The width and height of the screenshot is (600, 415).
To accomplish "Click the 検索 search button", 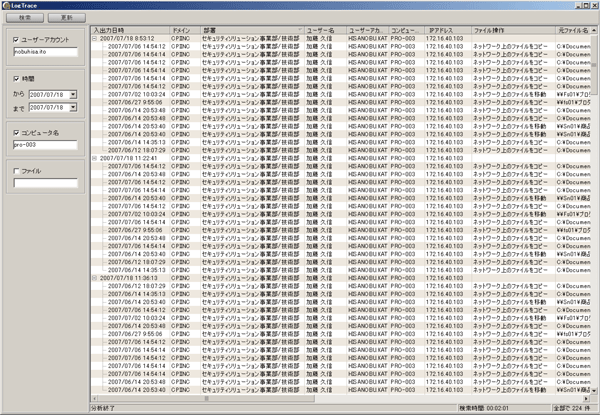I will (25, 18).
